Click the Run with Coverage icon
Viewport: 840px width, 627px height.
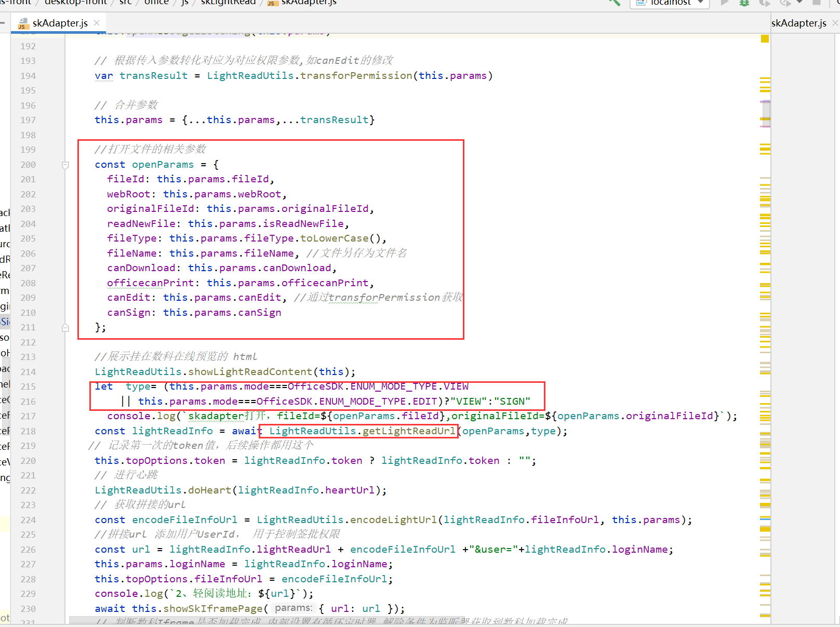click(764, 3)
